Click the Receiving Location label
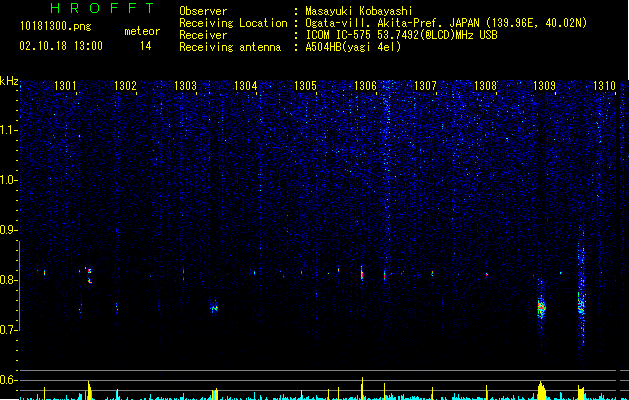This screenshot has height=400, width=629. pyautogui.click(x=233, y=23)
